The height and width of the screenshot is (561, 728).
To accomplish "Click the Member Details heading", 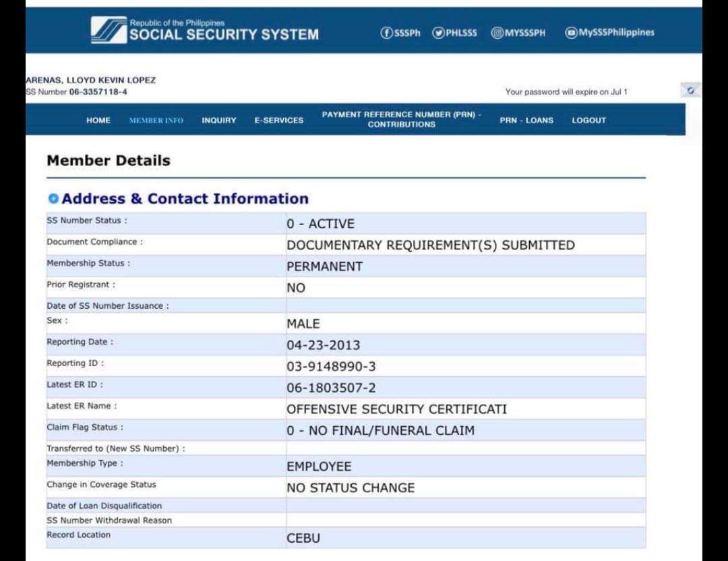I will (109, 160).
